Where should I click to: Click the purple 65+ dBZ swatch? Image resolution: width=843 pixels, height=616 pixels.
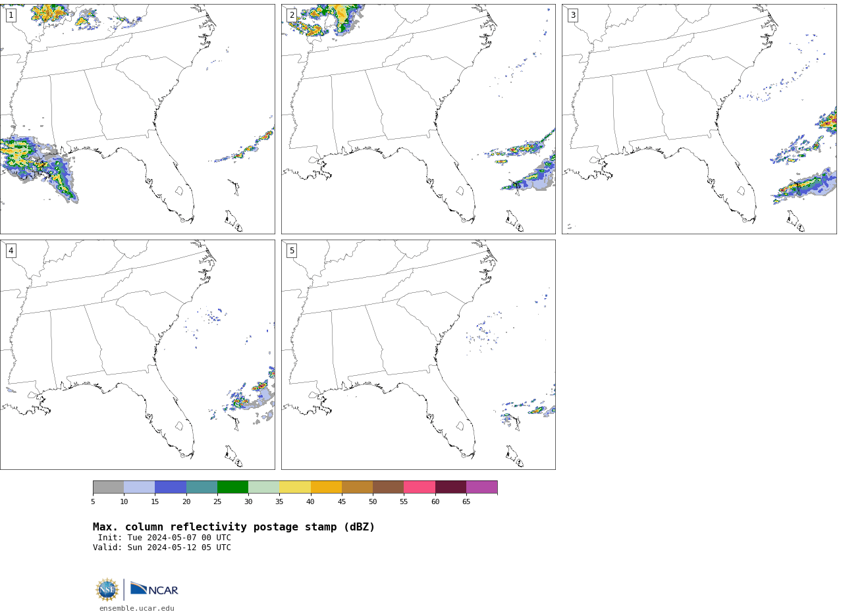click(x=481, y=487)
